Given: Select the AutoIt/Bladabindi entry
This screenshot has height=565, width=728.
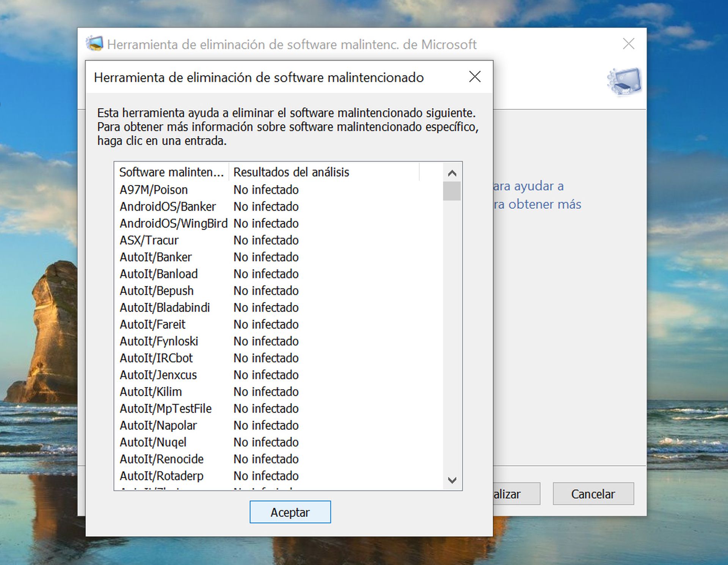Looking at the screenshot, I should [165, 308].
